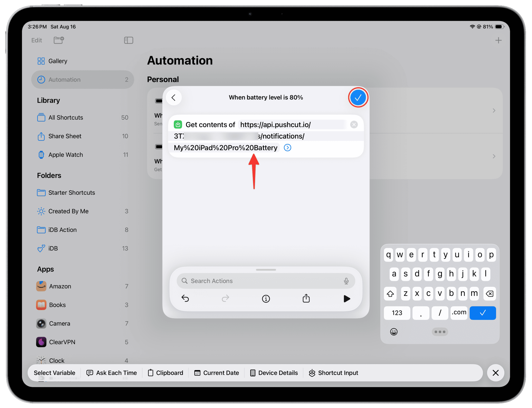
Task: Open Amazon app shortcuts
Action: (83, 286)
